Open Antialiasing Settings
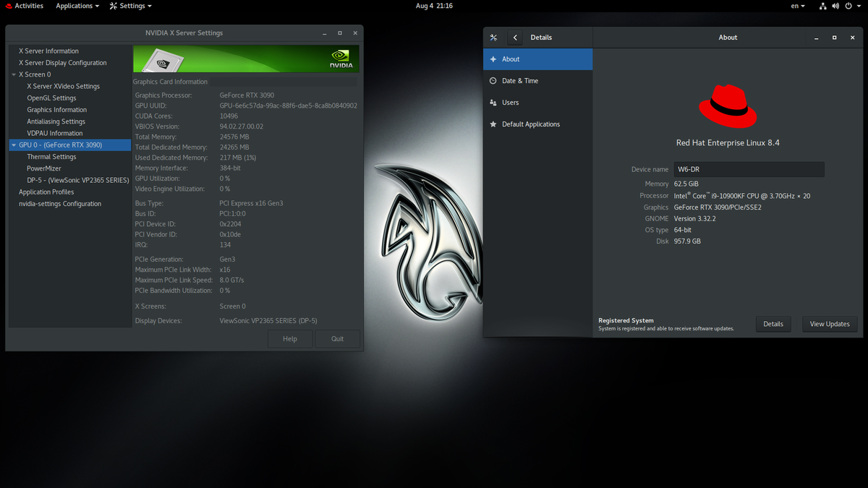 [x=56, y=121]
